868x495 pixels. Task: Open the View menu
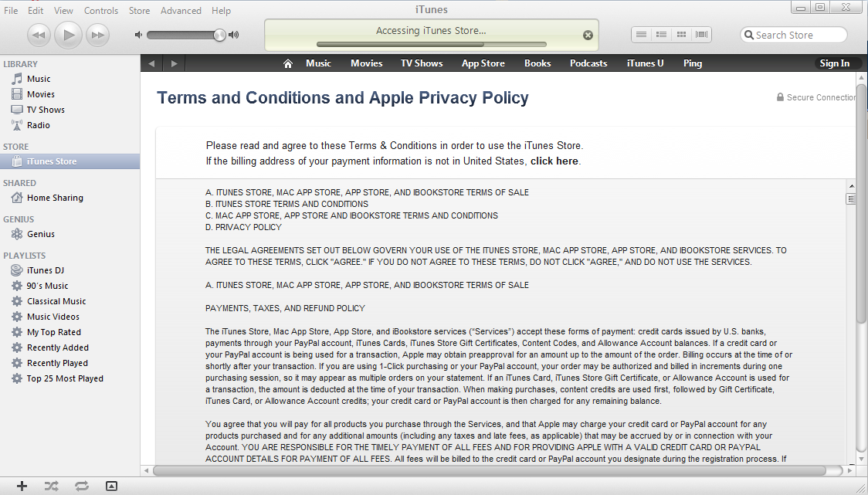click(x=63, y=11)
